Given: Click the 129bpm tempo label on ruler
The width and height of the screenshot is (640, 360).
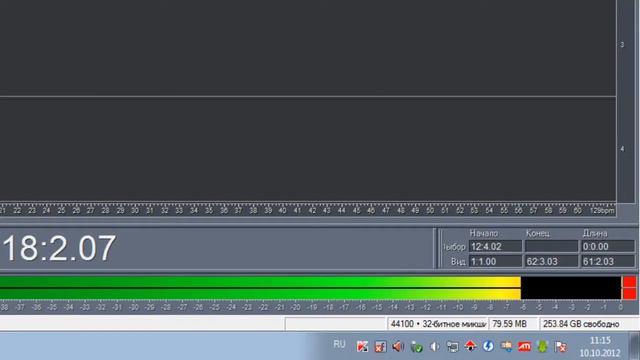Looking at the screenshot, I should [602, 211].
